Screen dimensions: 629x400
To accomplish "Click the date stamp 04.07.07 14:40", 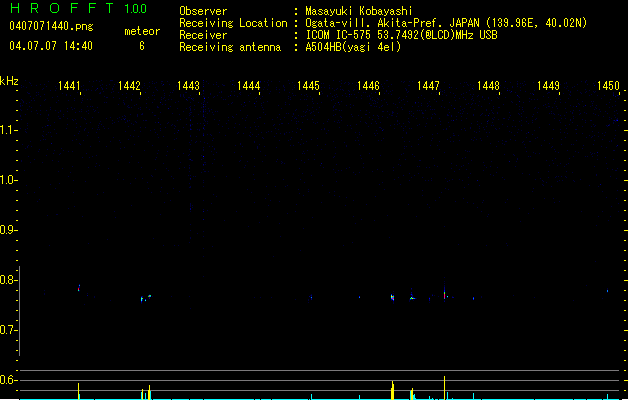I will click(x=51, y=46).
